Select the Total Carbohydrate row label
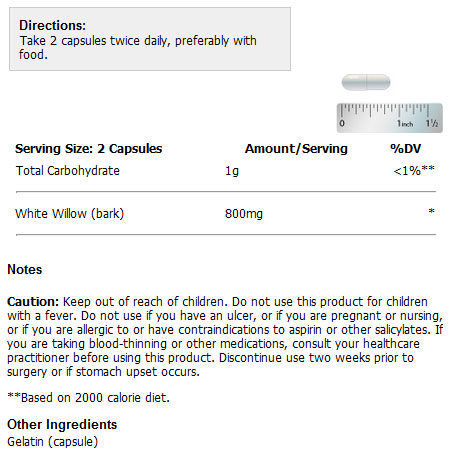The height and width of the screenshot is (449, 457). coord(68,171)
